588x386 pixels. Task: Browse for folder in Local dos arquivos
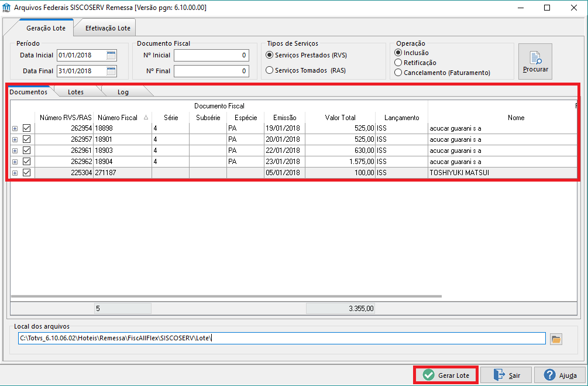coord(556,339)
